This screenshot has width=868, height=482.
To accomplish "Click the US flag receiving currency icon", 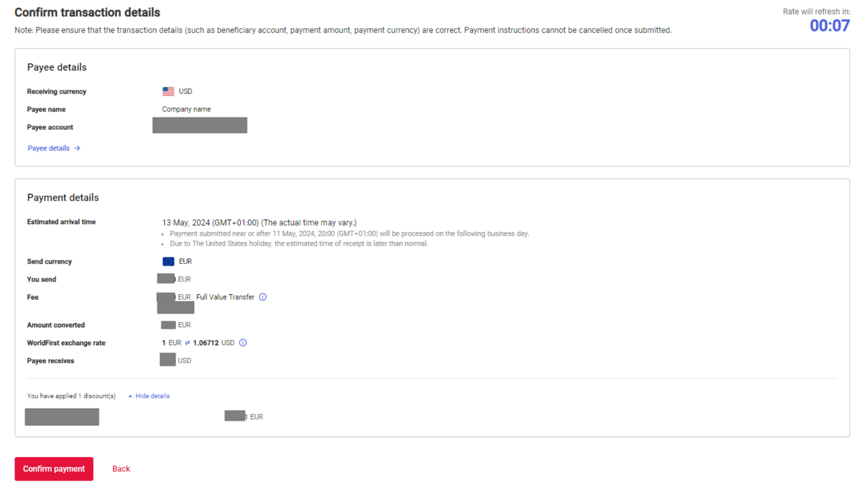I will coord(168,91).
